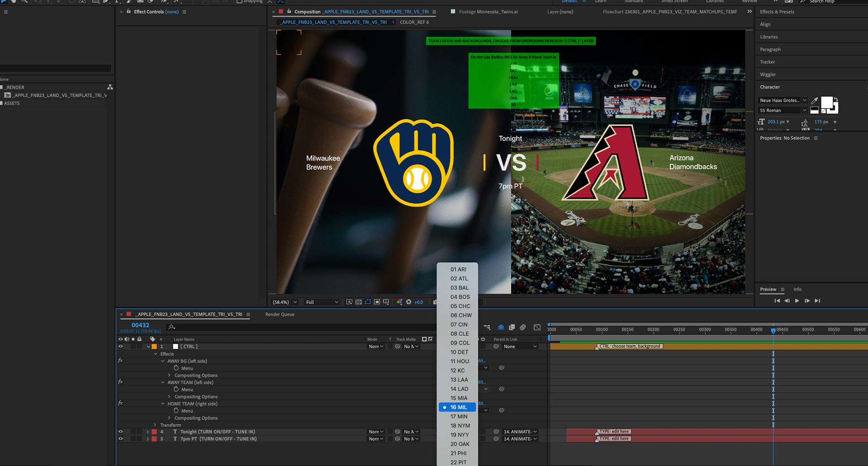868x466 pixels.
Task: Open the Effects & Presets panel
Action: point(777,12)
